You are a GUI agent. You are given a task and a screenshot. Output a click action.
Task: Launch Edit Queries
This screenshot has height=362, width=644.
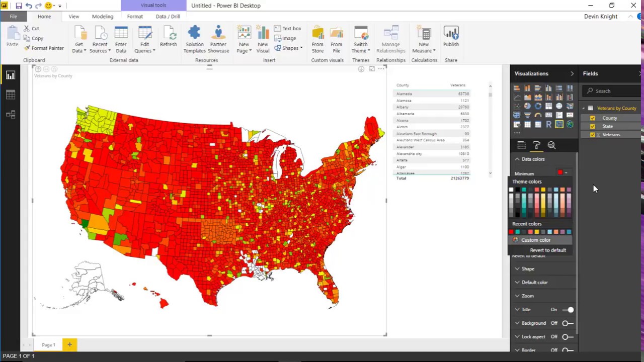[144, 39]
